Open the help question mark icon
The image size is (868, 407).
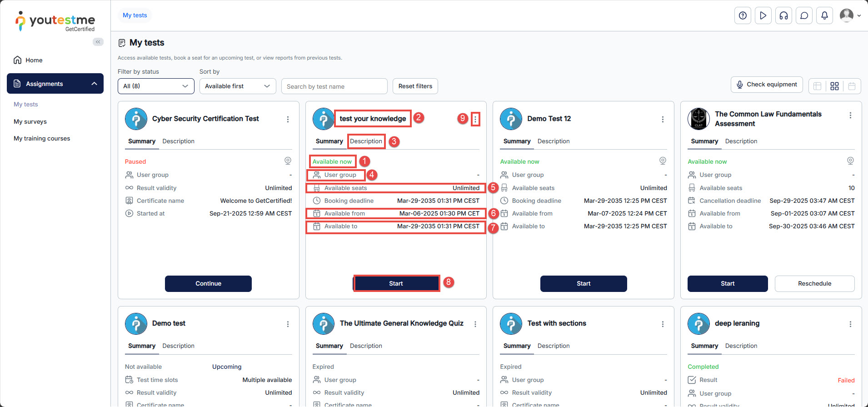[743, 15]
